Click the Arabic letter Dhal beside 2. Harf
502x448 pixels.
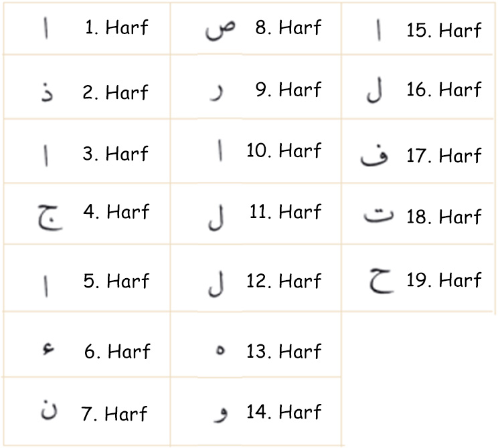48,92
